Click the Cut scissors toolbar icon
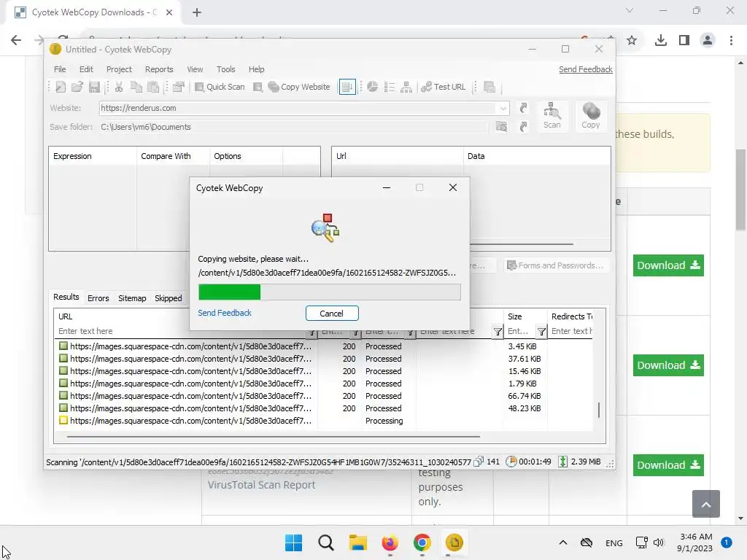This screenshot has height=560, width=747. [x=119, y=87]
